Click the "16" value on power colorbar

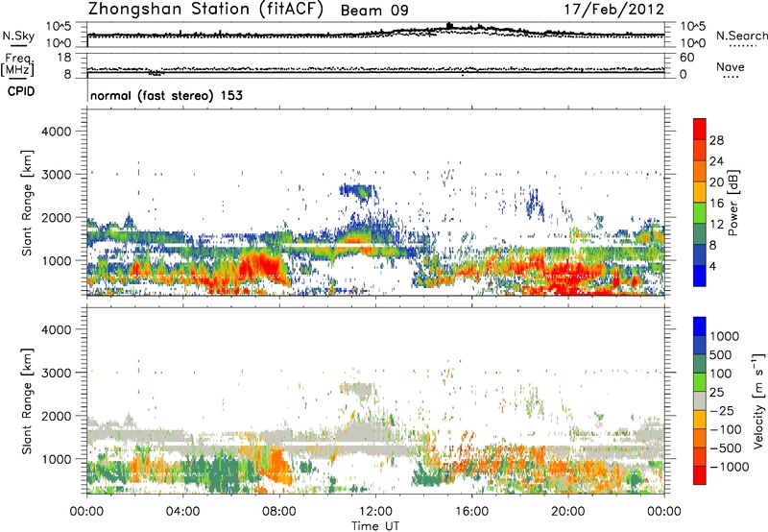point(716,204)
